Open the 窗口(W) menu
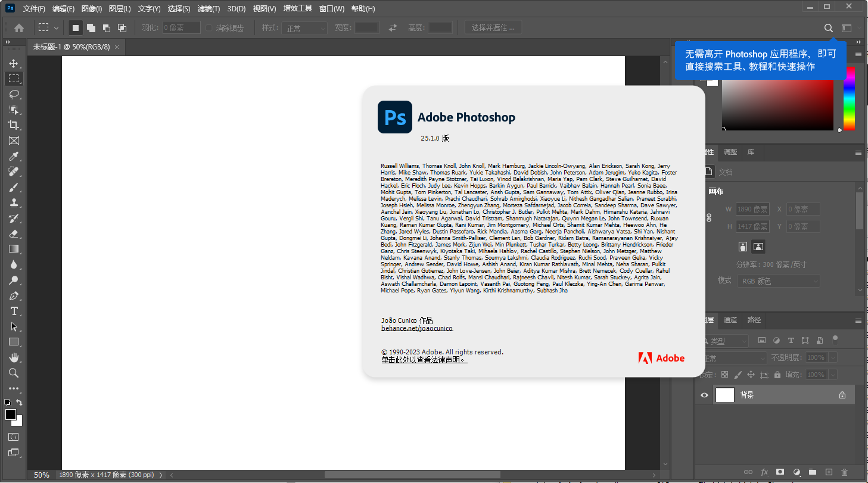868x483 pixels. click(x=332, y=9)
